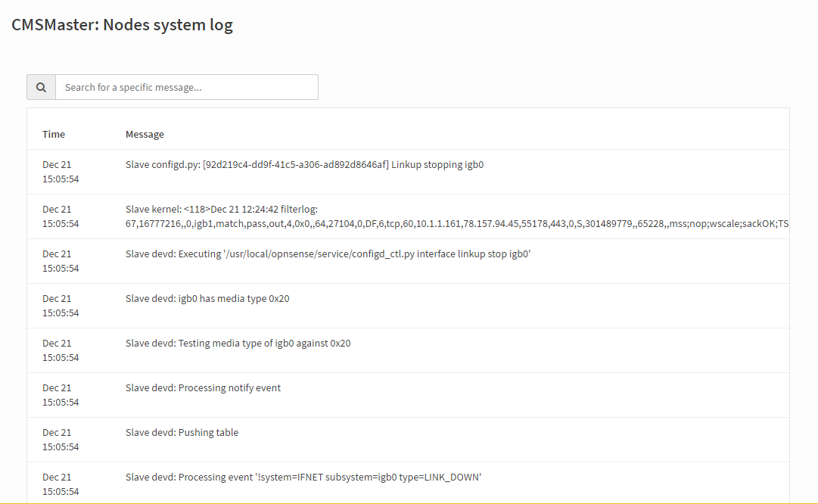Click the timestamp of the kernel filterlog row
Screen dimensions: 818x504
(61, 216)
